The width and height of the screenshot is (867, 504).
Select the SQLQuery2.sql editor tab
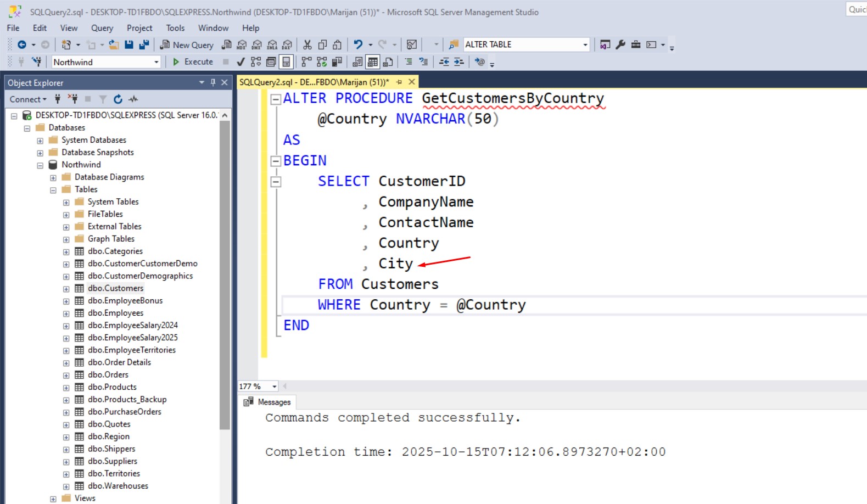click(x=314, y=82)
